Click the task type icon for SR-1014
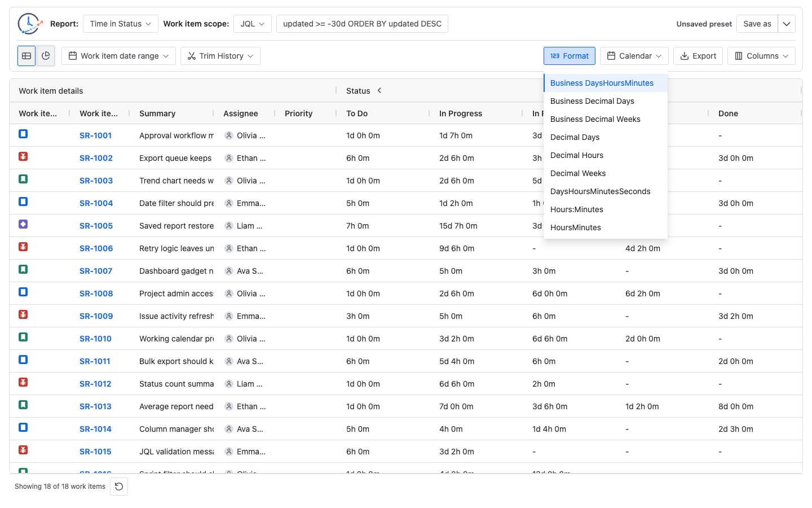The height and width of the screenshot is (508, 812). pyautogui.click(x=23, y=427)
